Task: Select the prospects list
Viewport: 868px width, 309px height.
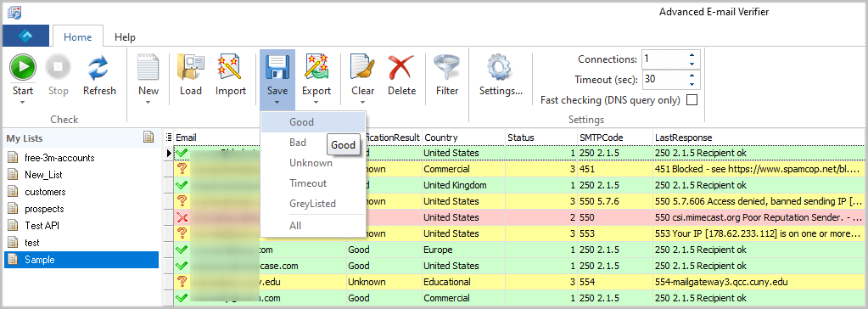Action: pos(82,209)
